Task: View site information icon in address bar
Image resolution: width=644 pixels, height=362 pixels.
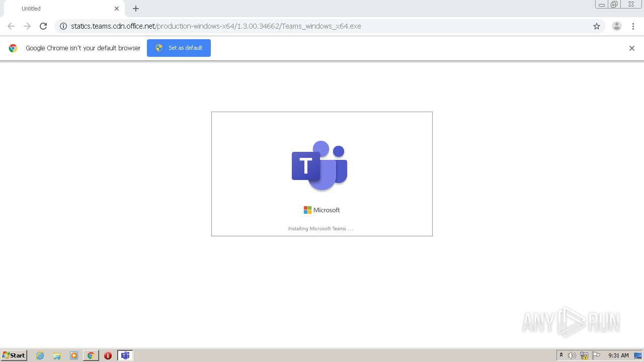Action: click(63, 26)
